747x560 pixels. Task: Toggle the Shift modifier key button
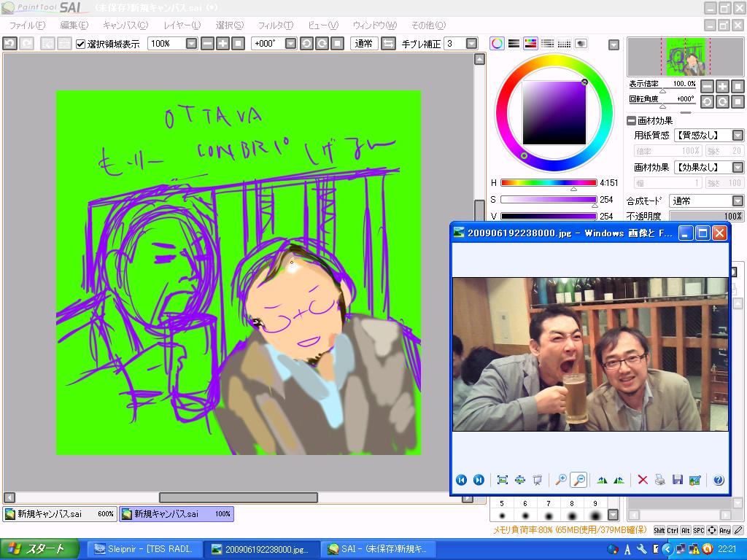pyautogui.click(x=659, y=530)
